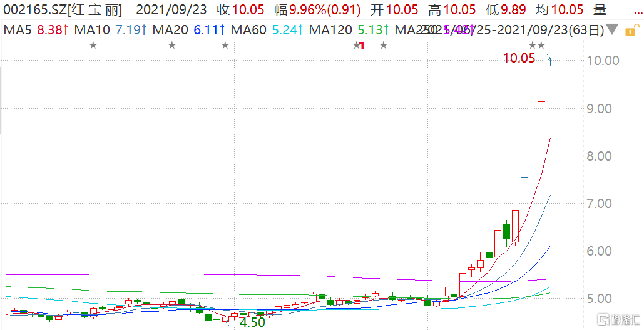Select the star marker above the 4.50 low candle
Viewport: 644px width, 330px height.
click(x=225, y=45)
